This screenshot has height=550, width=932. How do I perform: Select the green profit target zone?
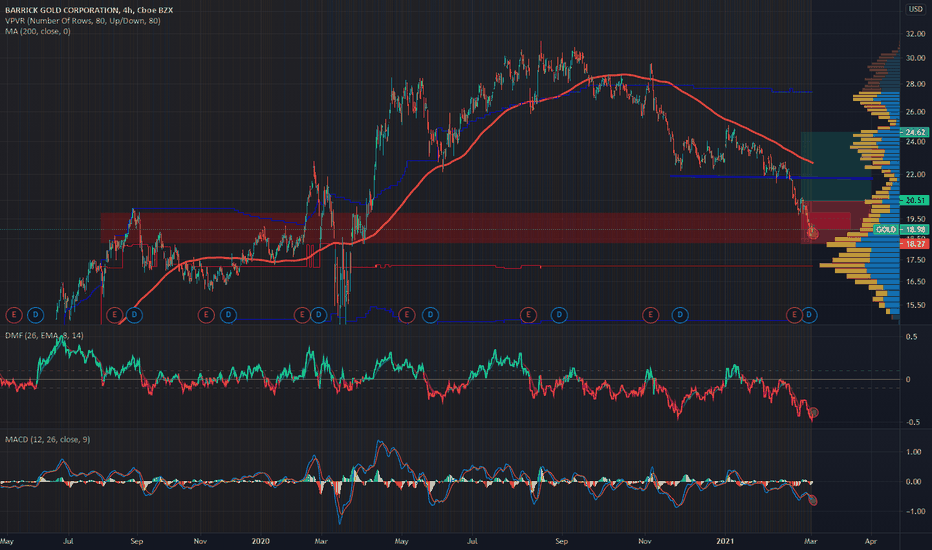click(836, 166)
